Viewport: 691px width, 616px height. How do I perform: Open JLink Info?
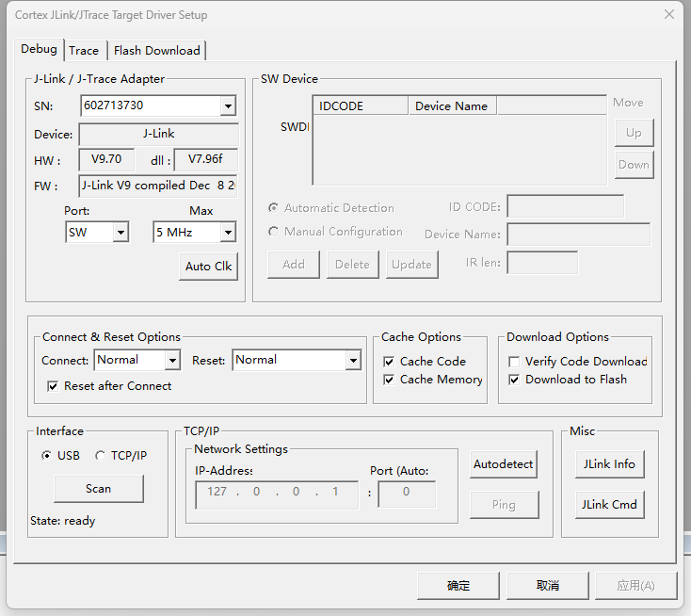point(609,463)
